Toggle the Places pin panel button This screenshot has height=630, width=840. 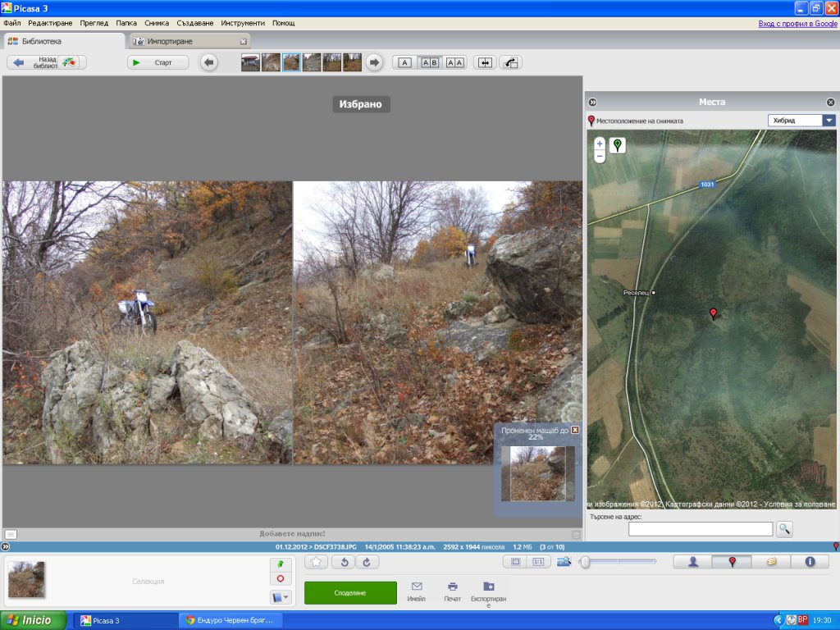[732, 562]
